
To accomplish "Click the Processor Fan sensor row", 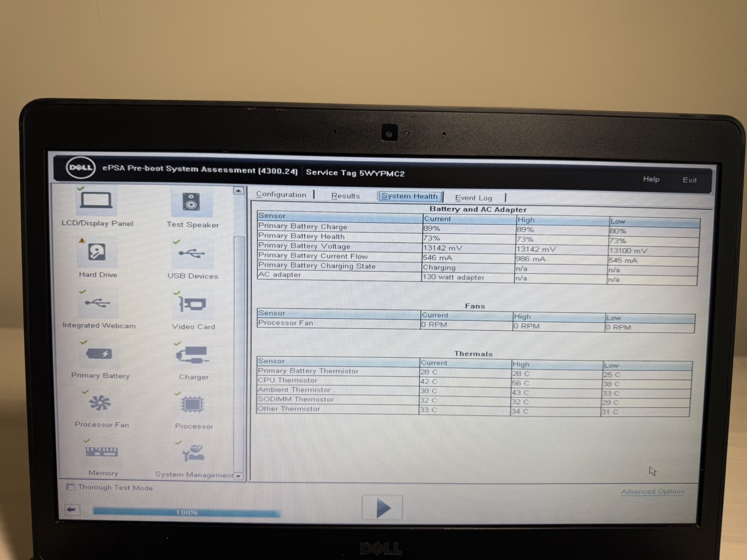I will coord(476,325).
